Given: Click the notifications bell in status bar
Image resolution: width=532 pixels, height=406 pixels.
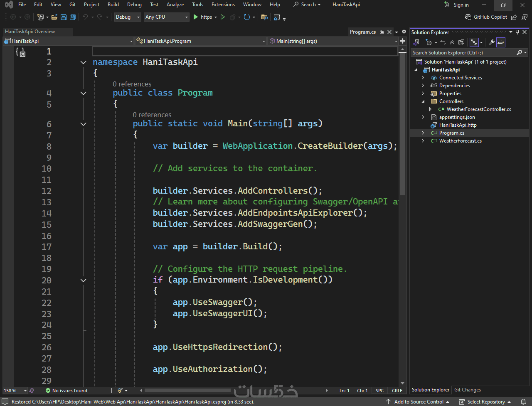Looking at the screenshot, I should (523, 402).
